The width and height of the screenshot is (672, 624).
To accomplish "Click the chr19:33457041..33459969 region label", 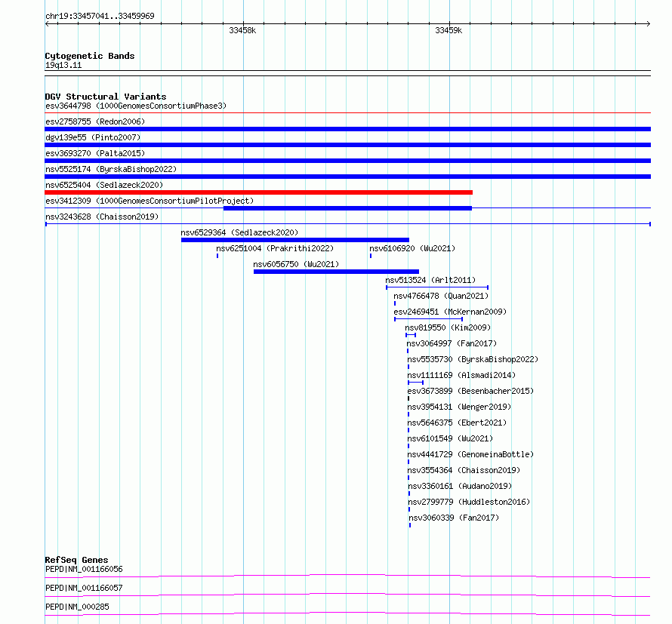I will point(100,17).
